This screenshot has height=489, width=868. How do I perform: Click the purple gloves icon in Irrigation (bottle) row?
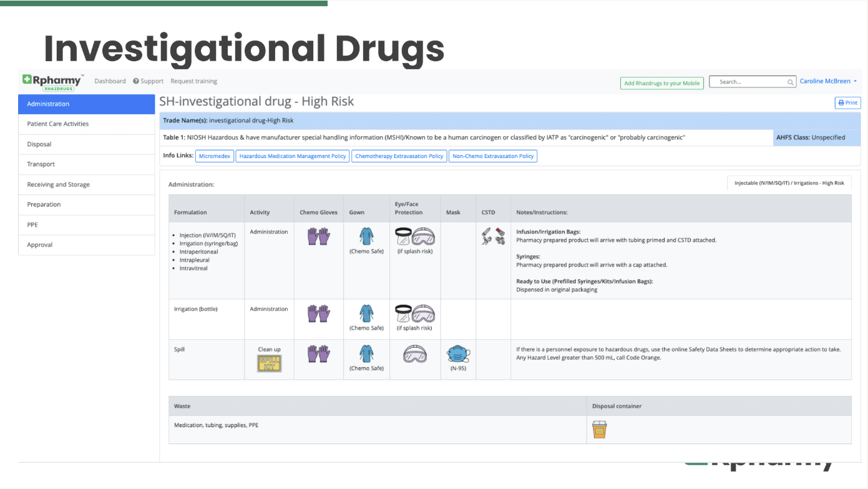[318, 314]
